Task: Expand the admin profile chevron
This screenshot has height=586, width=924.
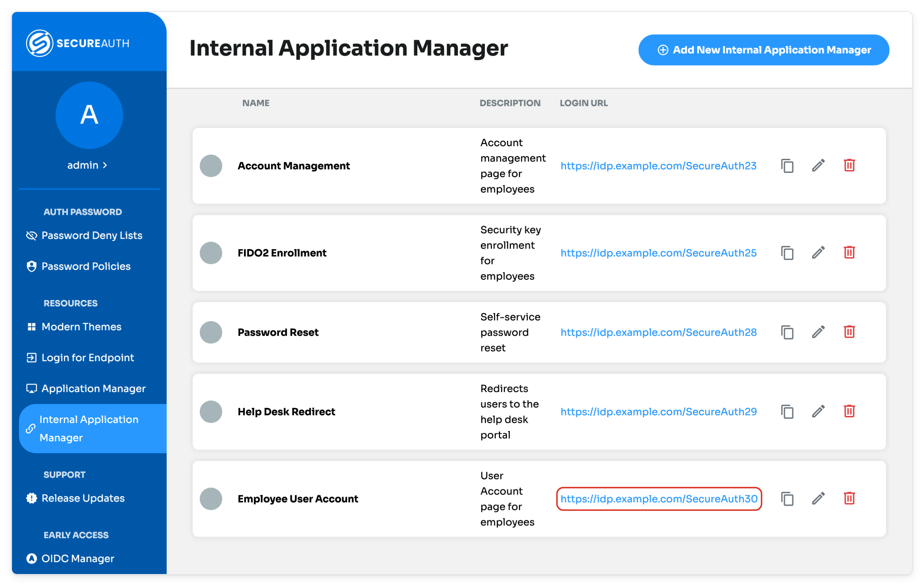Action: pos(105,166)
